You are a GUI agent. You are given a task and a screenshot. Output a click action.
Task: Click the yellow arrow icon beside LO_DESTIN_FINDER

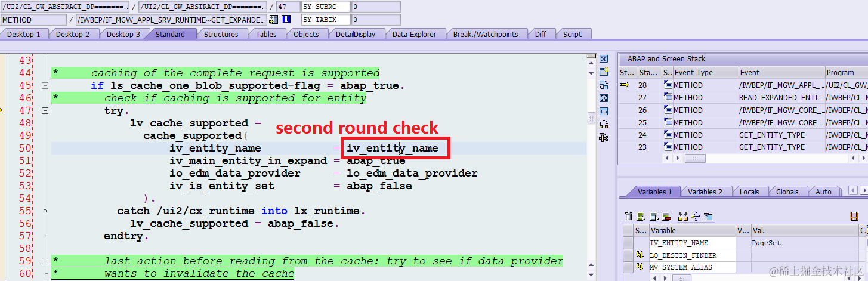click(640, 255)
